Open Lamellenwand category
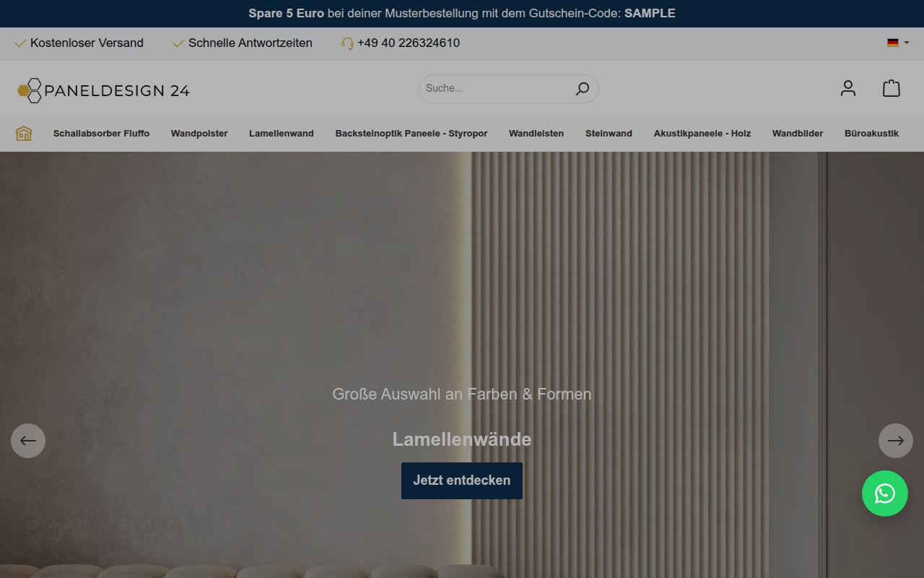This screenshot has height=578, width=924. (282, 134)
